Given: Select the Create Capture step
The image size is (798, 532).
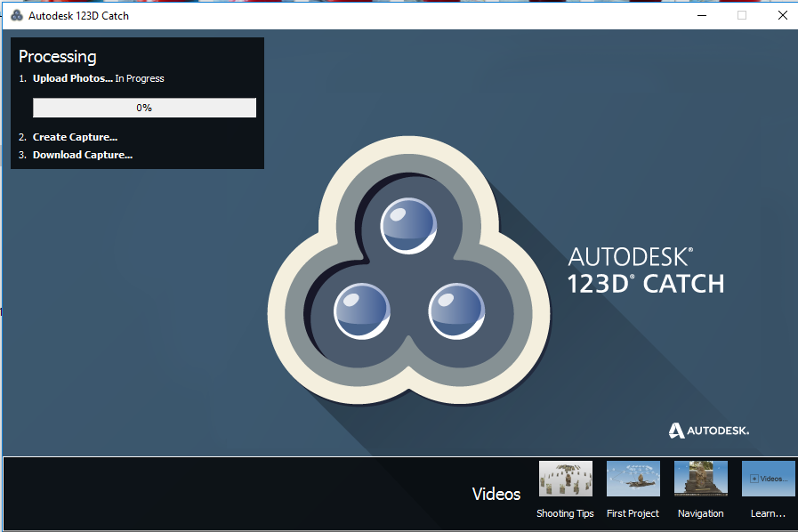Looking at the screenshot, I should point(76,137).
